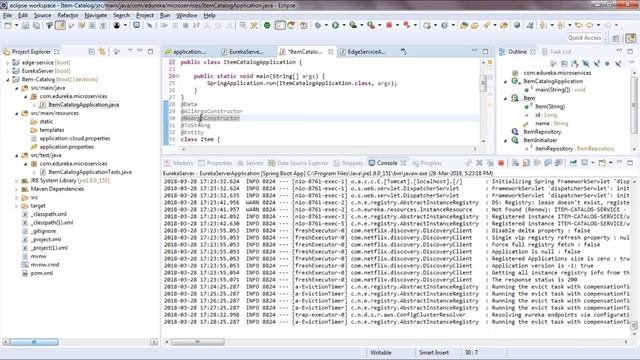Toggle Pin Console icon
This screenshot has width=640, height=360.
pyautogui.click(x=573, y=163)
